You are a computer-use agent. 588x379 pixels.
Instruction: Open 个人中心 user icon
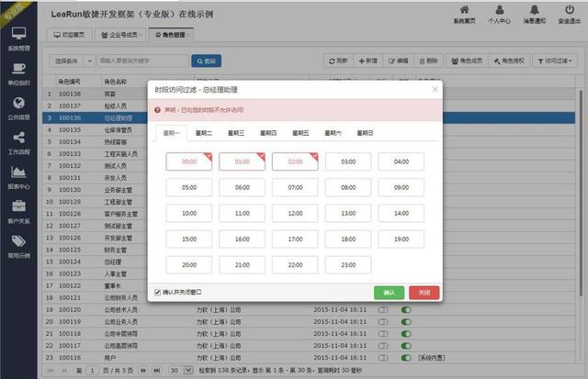click(499, 10)
